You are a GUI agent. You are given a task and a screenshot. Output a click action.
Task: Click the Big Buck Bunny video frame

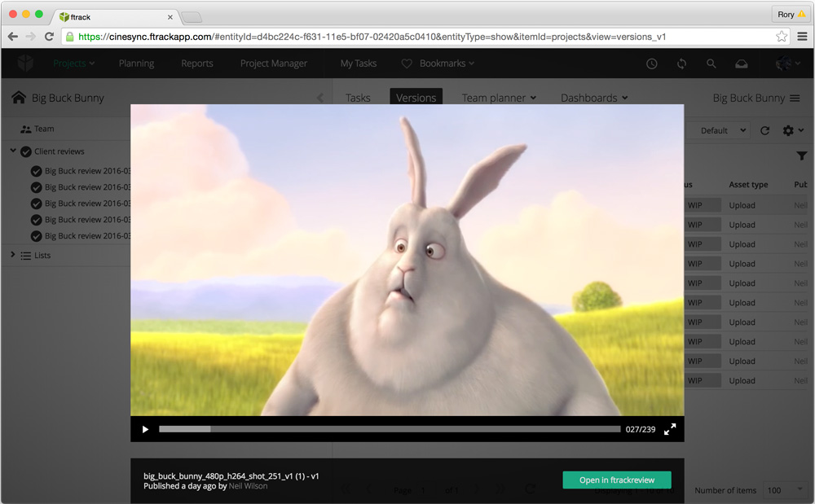click(407, 260)
